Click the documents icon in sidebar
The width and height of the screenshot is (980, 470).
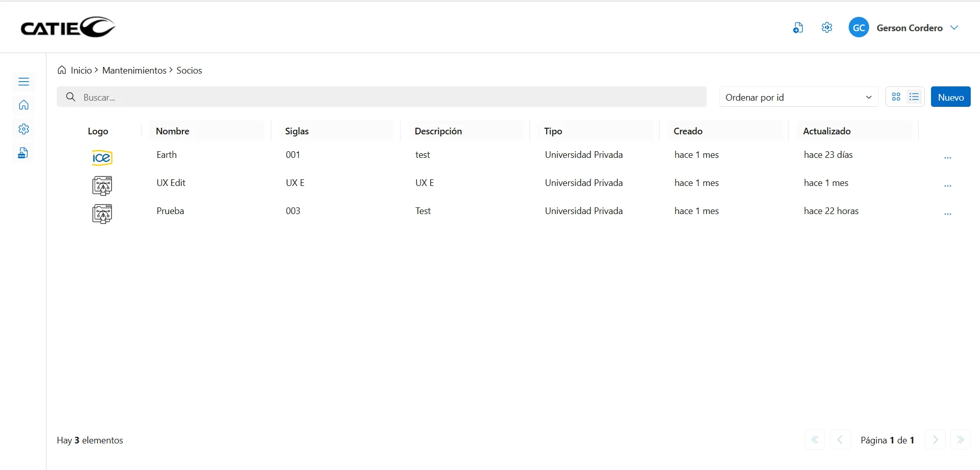(23, 153)
